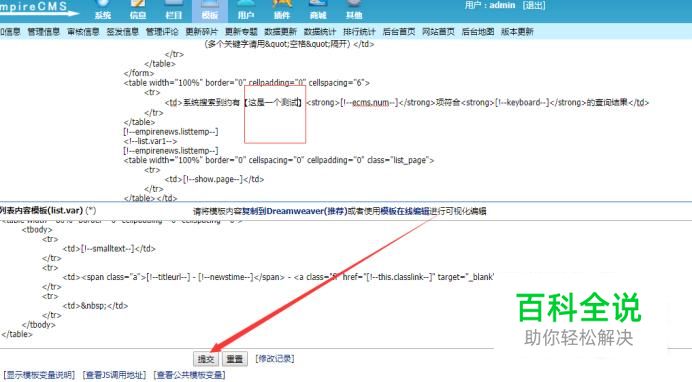Open 审核信息 from the shortcut bar
This screenshot has height=382, width=692.
click(83, 32)
